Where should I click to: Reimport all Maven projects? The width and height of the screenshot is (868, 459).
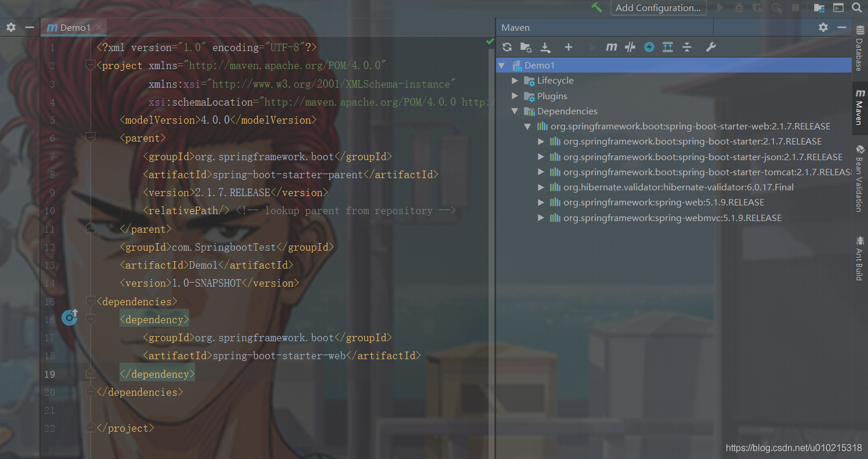[507, 47]
